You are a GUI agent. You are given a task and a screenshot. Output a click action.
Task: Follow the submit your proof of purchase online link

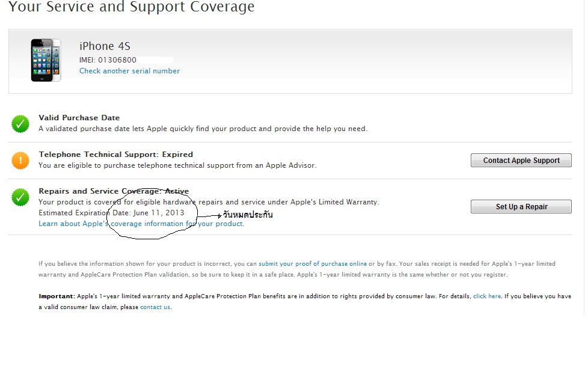click(313, 264)
